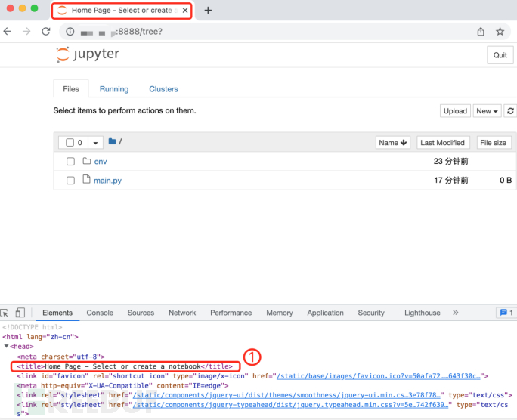Image resolution: width=517 pixels, height=420 pixels.
Task: Click the refresh file list icon
Action: (x=511, y=110)
